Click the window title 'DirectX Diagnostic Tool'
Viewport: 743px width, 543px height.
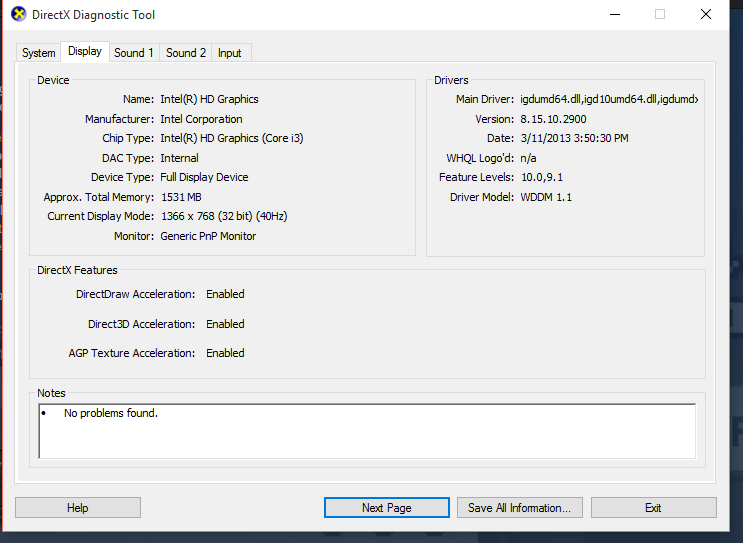93,15
